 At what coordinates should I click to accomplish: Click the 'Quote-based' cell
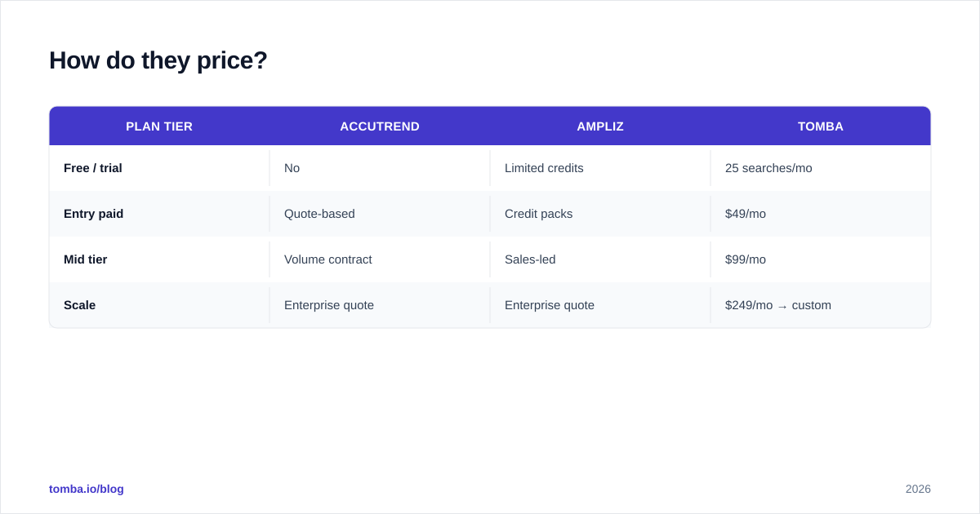[x=380, y=214]
